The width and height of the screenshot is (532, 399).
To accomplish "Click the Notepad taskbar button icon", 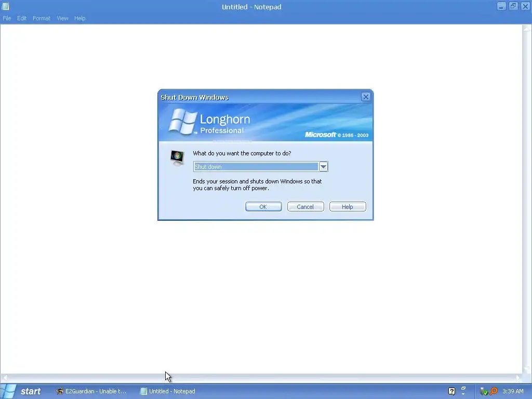I will [x=144, y=391].
